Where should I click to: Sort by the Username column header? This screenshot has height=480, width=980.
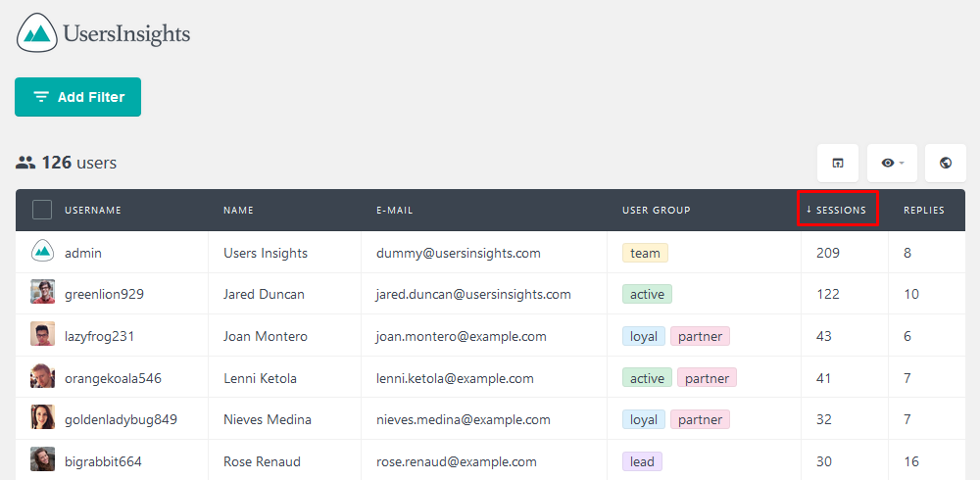coord(92,210)
